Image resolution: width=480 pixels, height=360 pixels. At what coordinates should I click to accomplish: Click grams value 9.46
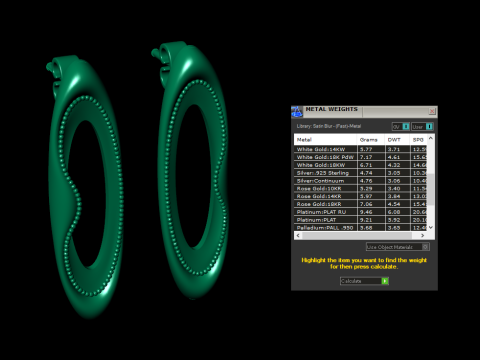click(x=366, y=212)
